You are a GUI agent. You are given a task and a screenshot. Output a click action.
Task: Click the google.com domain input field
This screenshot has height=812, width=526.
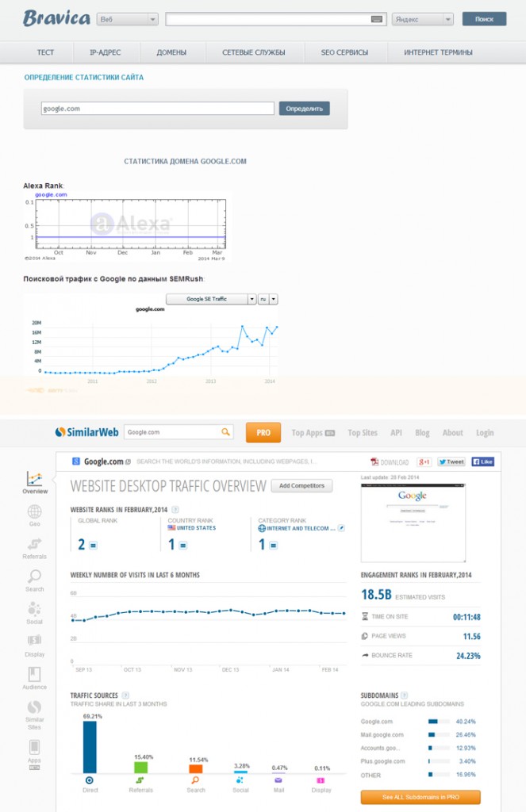tap(158, 108)
